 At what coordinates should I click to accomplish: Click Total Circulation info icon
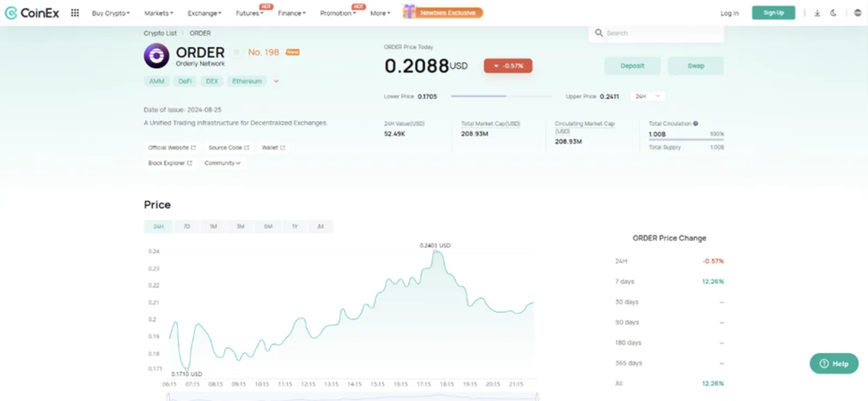(x=695, y=124)
